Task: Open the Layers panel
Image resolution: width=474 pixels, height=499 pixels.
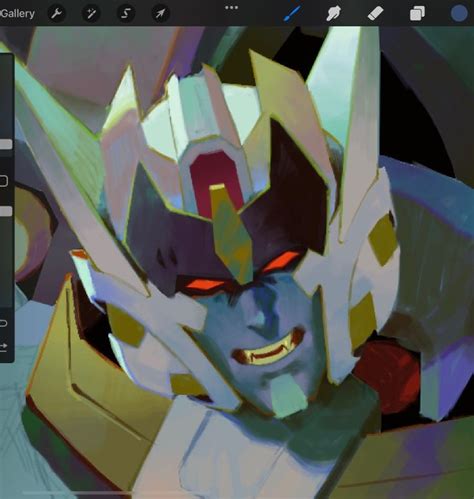Action: pos(417,14)
